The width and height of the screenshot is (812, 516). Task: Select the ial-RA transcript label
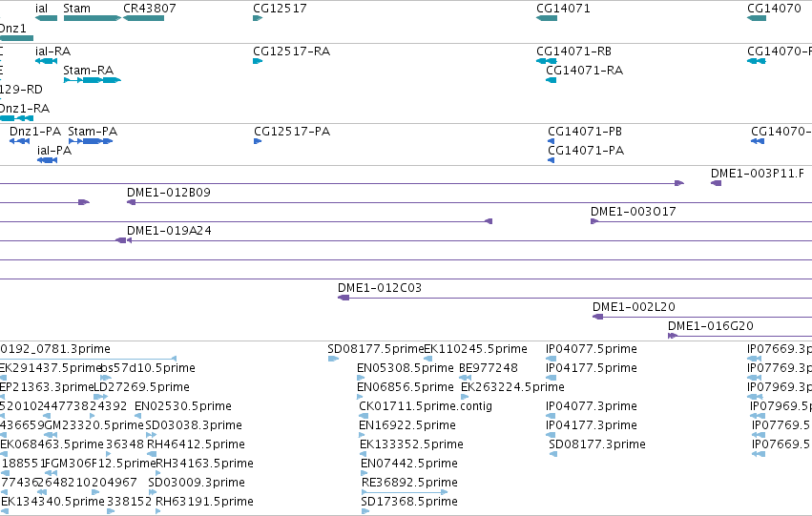tap(52, 52)
